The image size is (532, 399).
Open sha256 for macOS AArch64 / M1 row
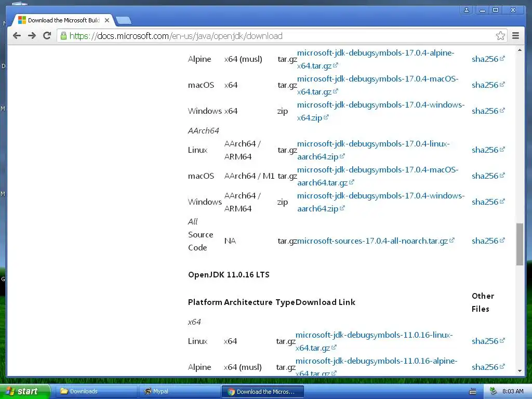click(x=488, y=176)
